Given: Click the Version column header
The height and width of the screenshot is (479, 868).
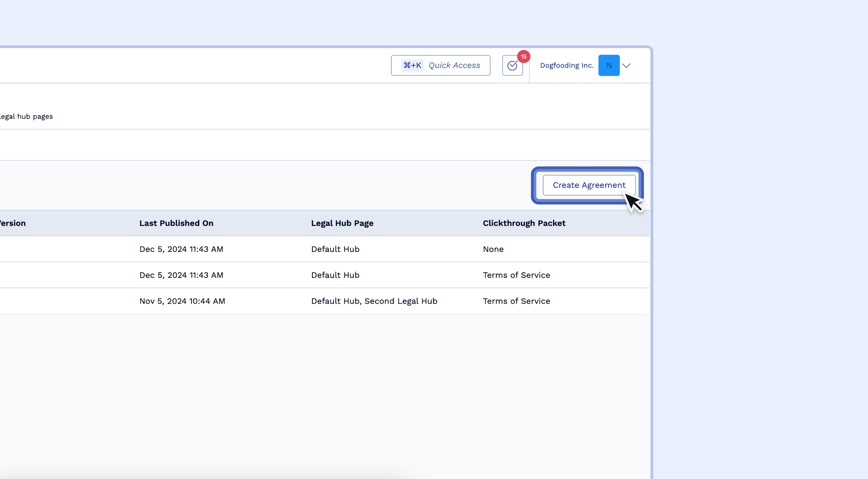Looking at the screenshot, I should point(13,223).
